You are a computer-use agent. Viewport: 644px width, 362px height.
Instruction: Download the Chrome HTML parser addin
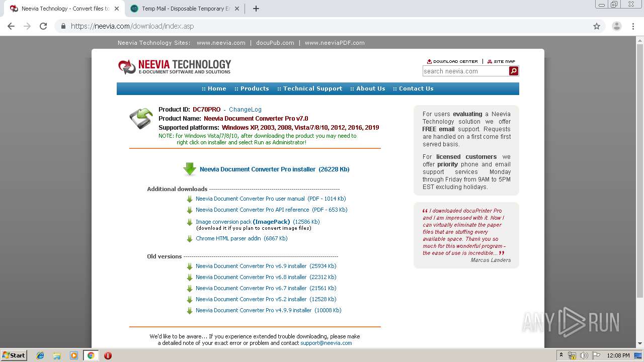(x=242, y=238)
